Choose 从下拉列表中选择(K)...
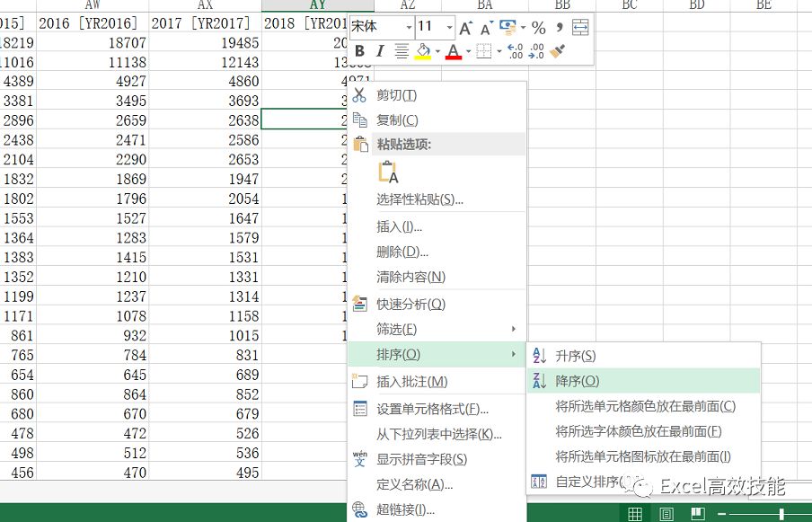This screenshot has width=812, height=522. click(x=437, y=434)
